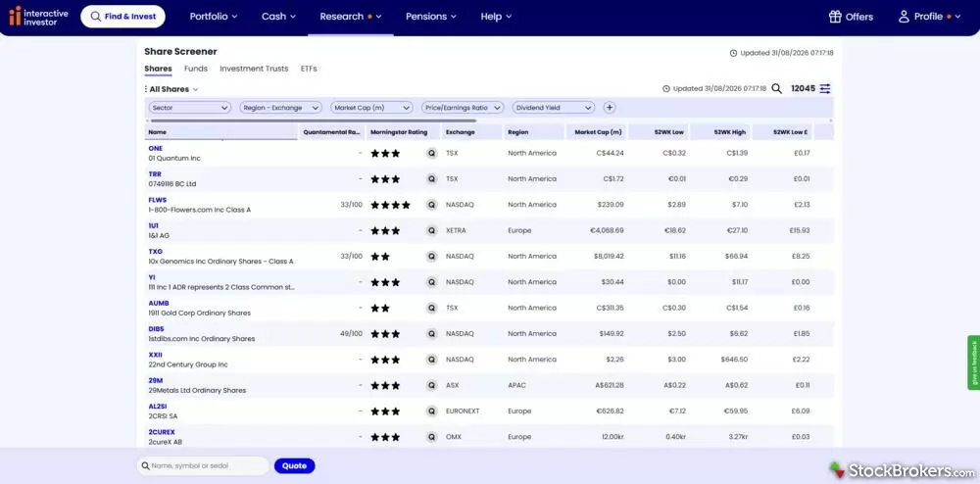Open the DIBS ticker link

click(x=156, y=329)
